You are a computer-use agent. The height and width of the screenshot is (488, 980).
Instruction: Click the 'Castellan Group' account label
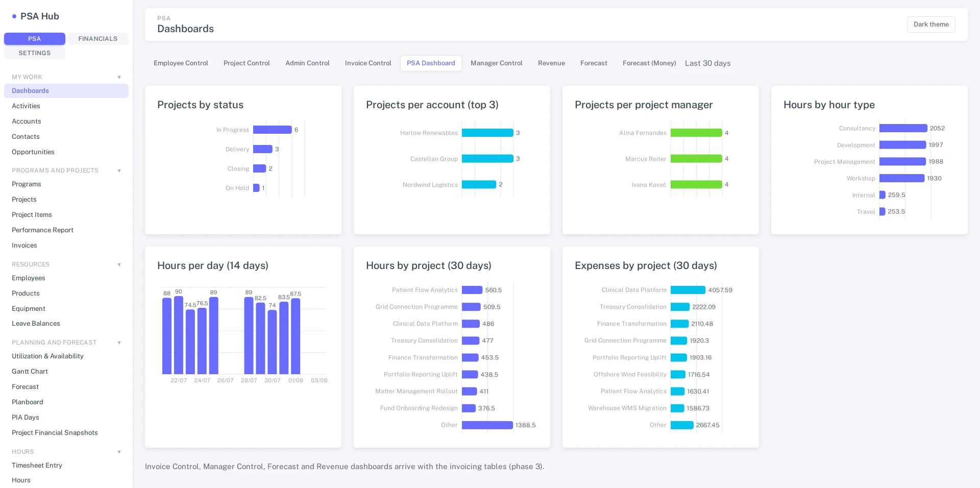point(434,159)
